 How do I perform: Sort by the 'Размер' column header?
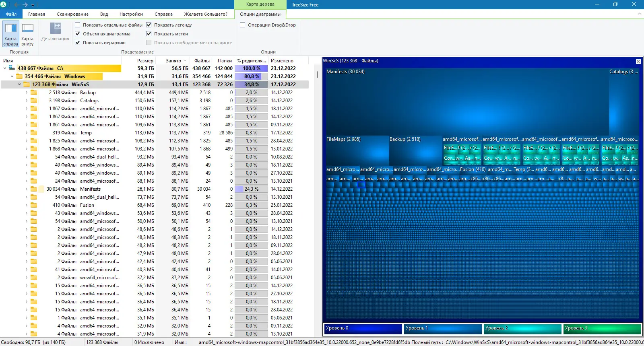[x=145, y=61]
